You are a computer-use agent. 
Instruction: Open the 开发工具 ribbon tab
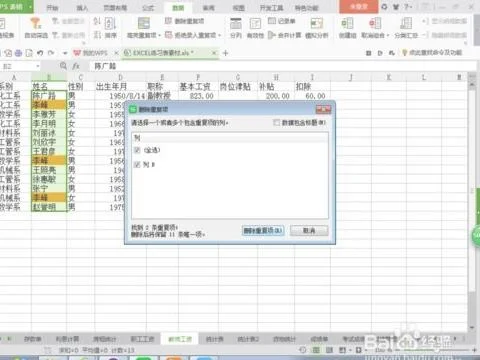(x=271, y=8)
